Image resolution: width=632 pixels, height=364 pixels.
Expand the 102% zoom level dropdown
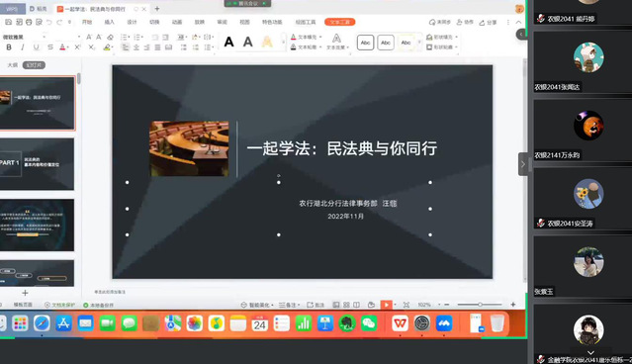439,305
